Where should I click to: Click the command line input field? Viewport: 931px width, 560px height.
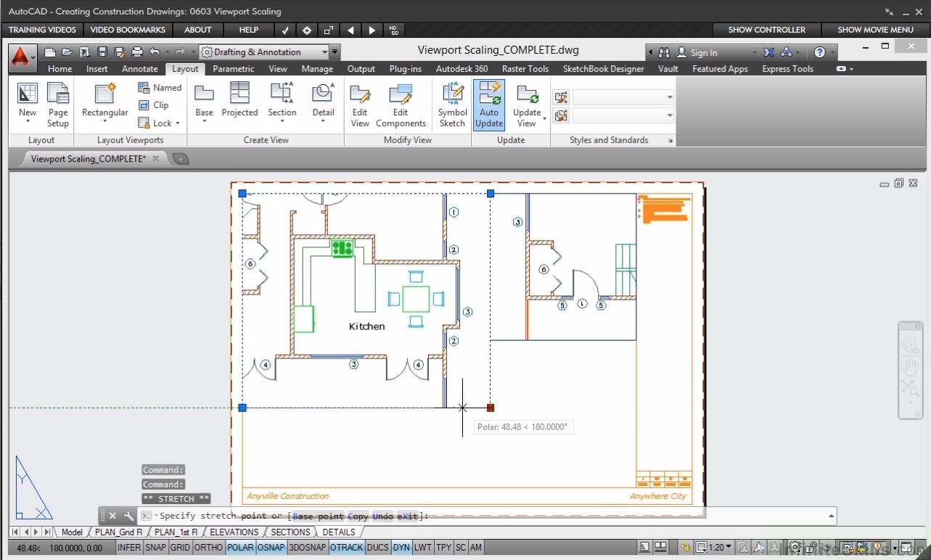(x=486, y=516)
